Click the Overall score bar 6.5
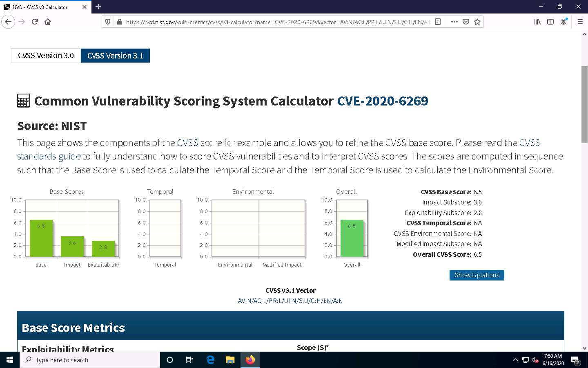Screen dimensions: 588x368 352,238
